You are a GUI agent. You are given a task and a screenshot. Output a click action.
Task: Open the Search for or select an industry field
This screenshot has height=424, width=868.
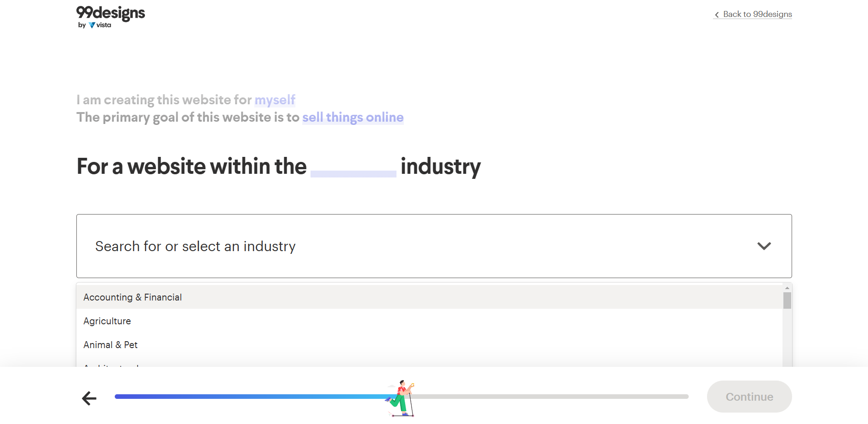pyautogui.click(x=434, y=246)
